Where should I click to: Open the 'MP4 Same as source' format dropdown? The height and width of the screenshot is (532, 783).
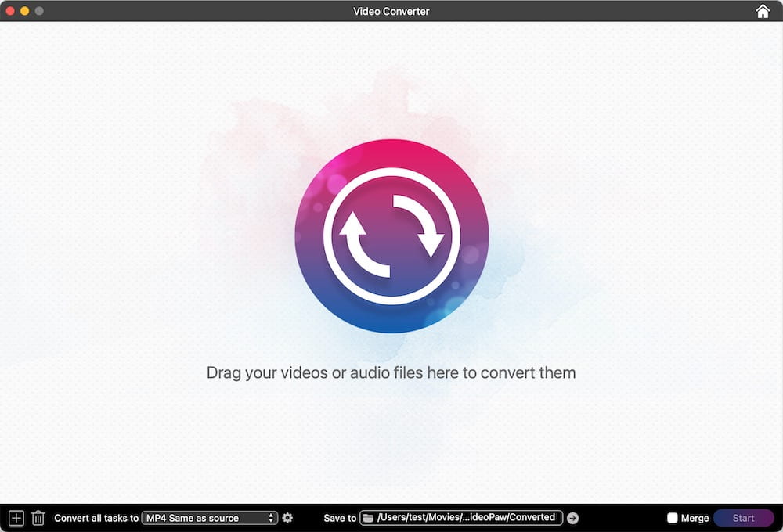point(207,517)
